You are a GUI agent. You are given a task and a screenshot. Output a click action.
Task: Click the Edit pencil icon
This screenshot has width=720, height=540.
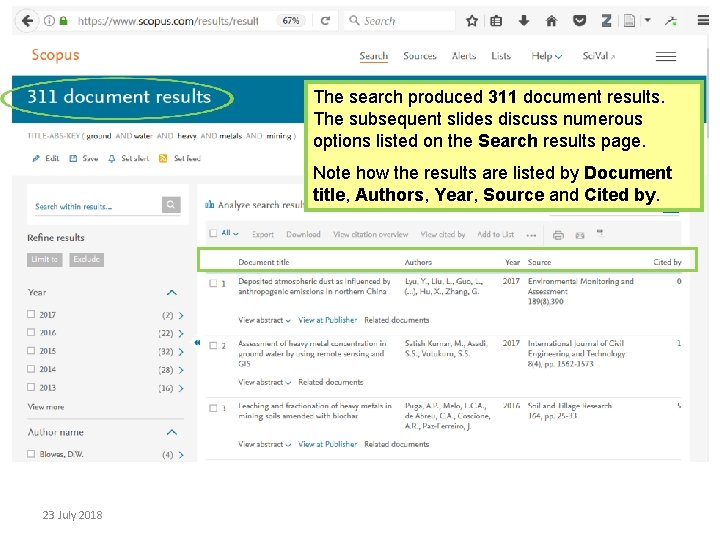click(x=36, y=158)
